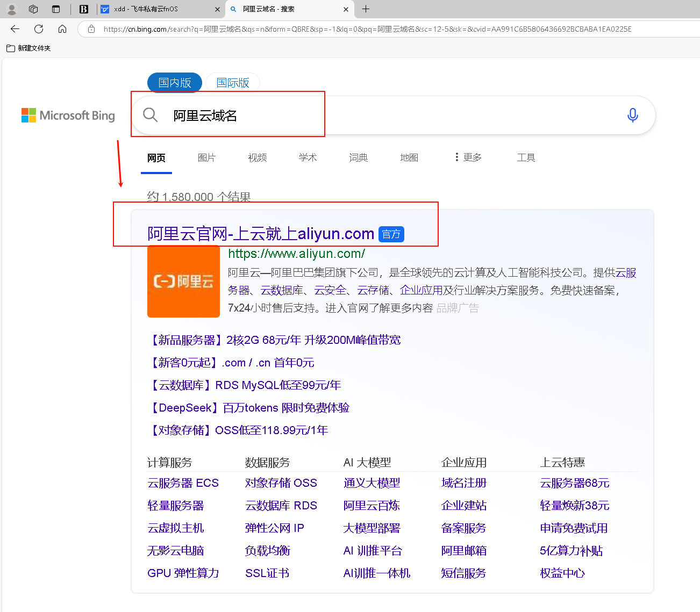Open the 备案服务 link
This screenshot has height=612, width=700.
[464, 528]
